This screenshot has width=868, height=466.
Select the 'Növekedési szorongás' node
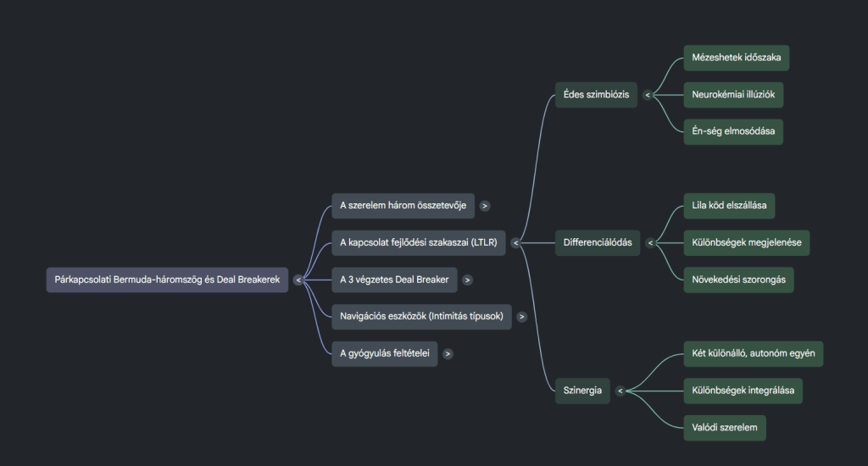coord(737,280)
